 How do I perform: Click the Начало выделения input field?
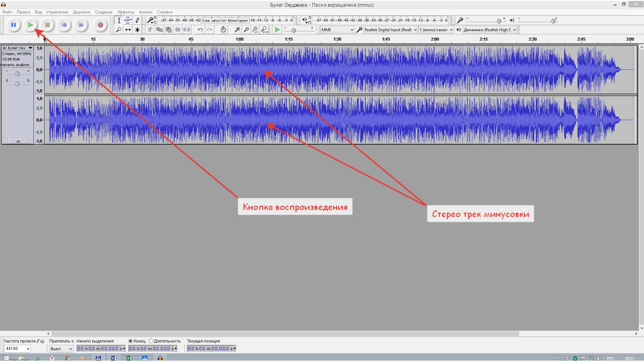pyautogui.click(x=100, y=349)
